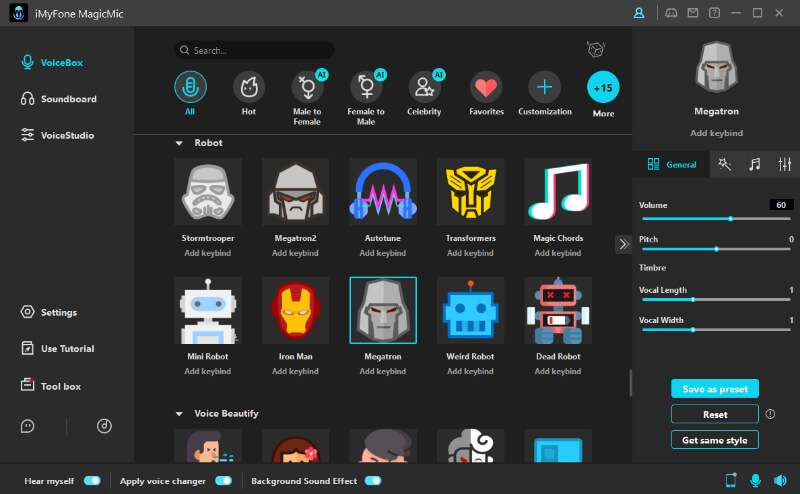
Task: Open Settings in sidebar
Action: [x=49, y=312]
